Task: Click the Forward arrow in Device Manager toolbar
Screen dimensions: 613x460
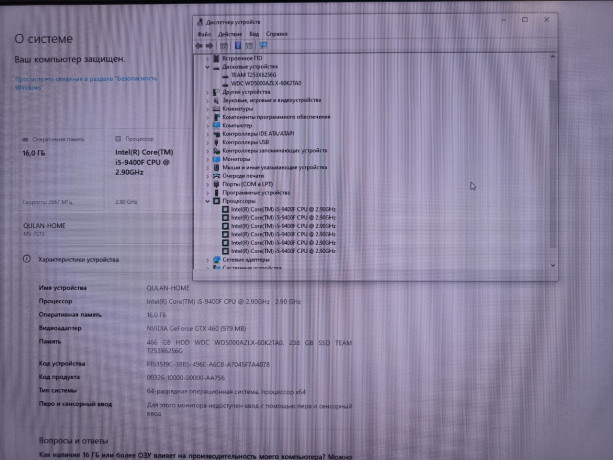Action: 210,46
